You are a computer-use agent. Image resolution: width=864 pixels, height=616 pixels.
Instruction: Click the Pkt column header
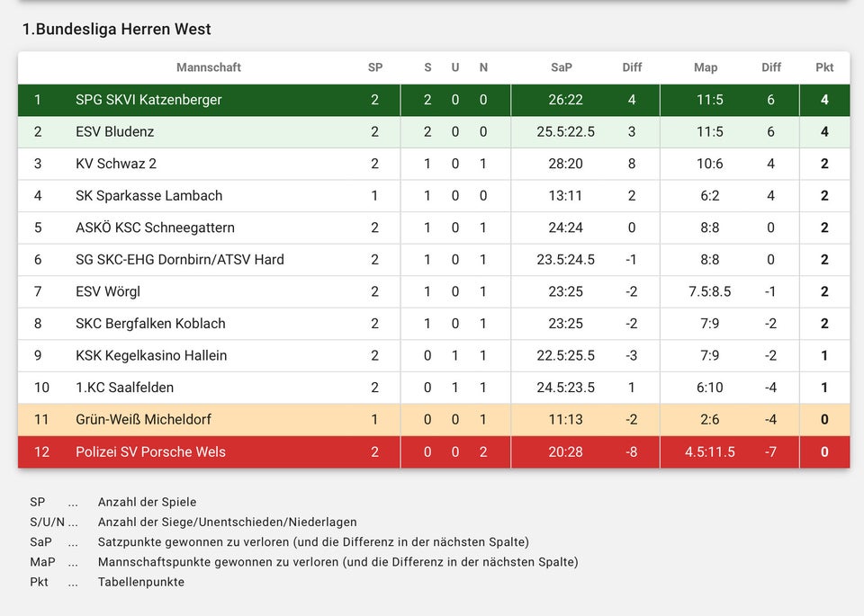pos(824,67)
